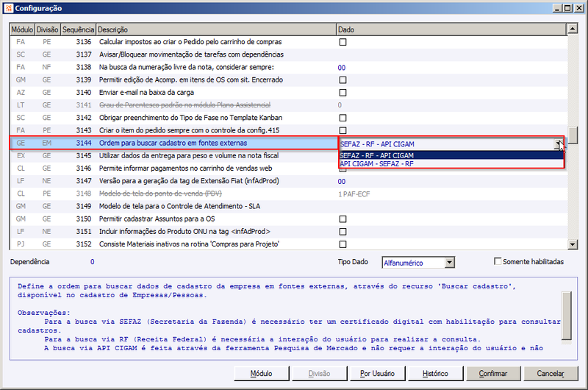Click the Divisão column header
The width and height of the screenshot is (588, 390).
pos(48,29)
